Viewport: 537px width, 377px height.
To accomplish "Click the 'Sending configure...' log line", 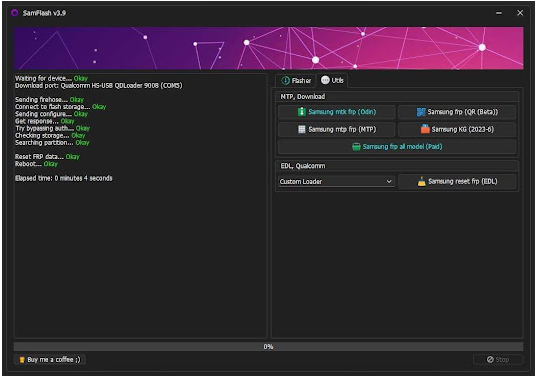I will pyautogui.click(x=51, y=114).
